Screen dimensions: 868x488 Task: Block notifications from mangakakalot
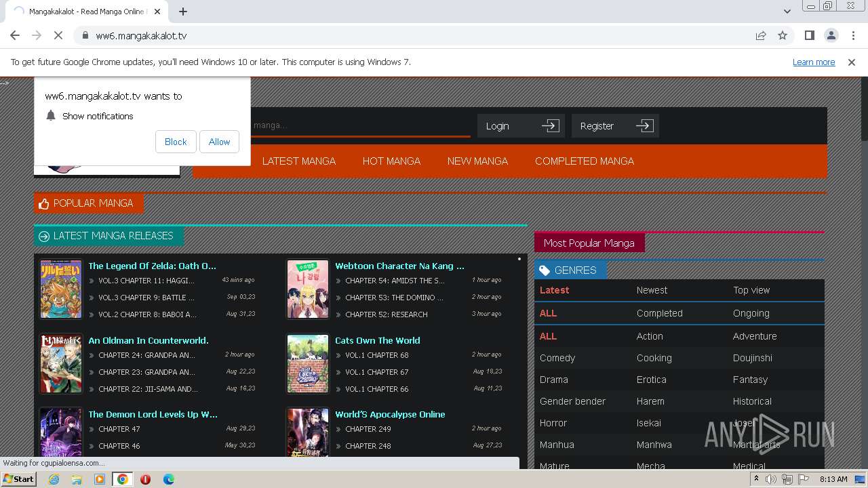tap(176, 142)
